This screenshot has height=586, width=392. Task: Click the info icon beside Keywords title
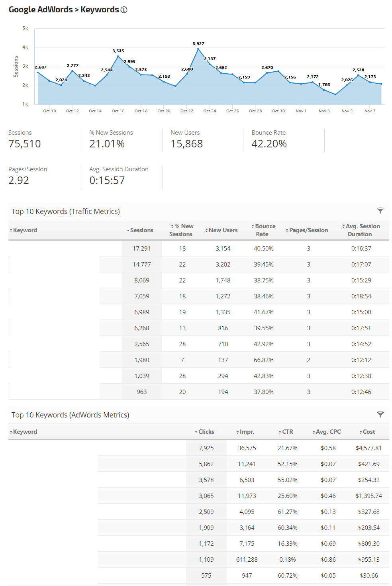pyautogui.click(x=124, y=10)
